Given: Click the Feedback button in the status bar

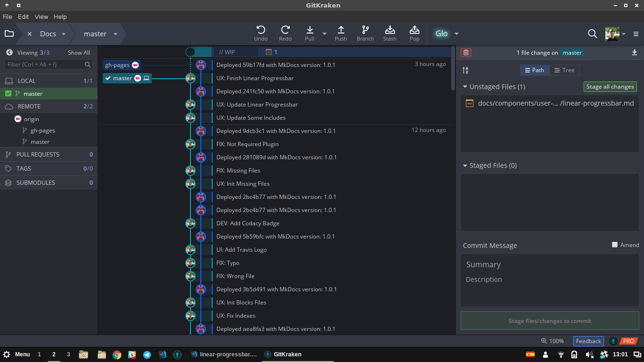Looking at the screenshot, I should pyautogui.click(x=588, y=341).
